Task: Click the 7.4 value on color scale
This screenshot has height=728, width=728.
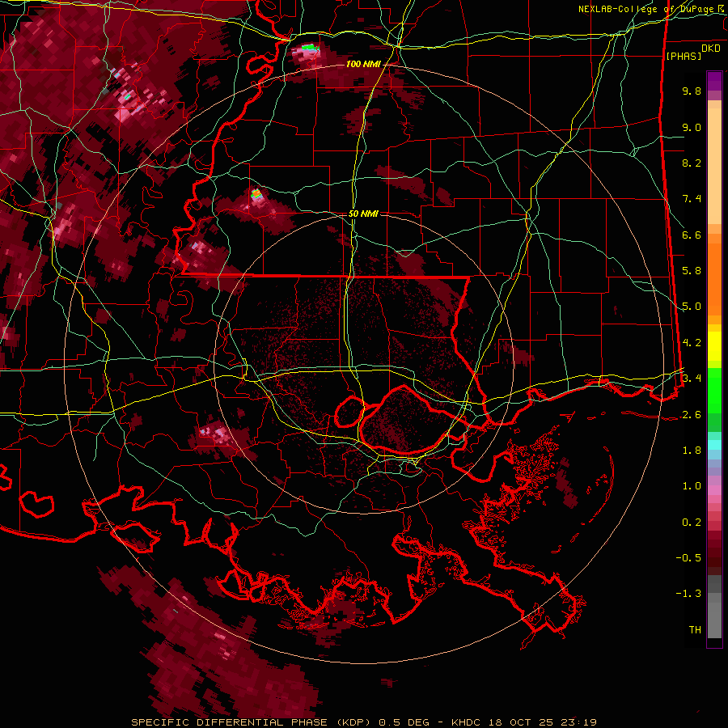Action: tap(692, 199)
